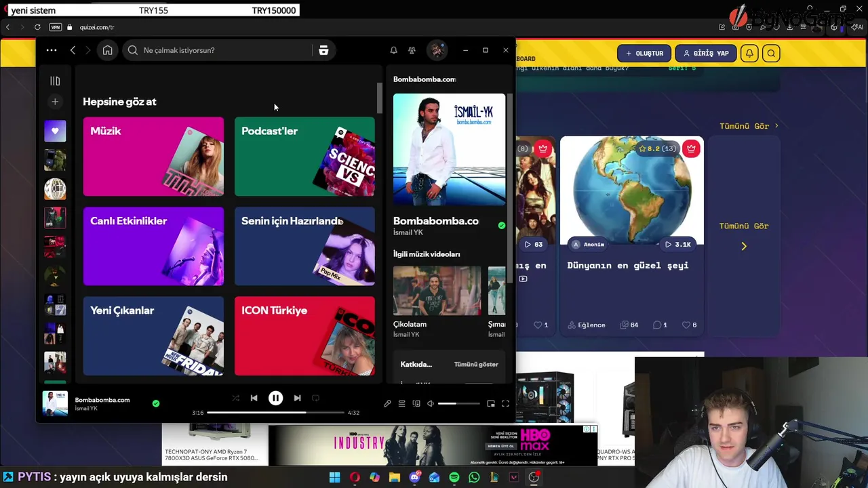Image resolution: width=868 pixels, height=488 pixels.
Task: Toggle repeat mode
Action: 315,399
